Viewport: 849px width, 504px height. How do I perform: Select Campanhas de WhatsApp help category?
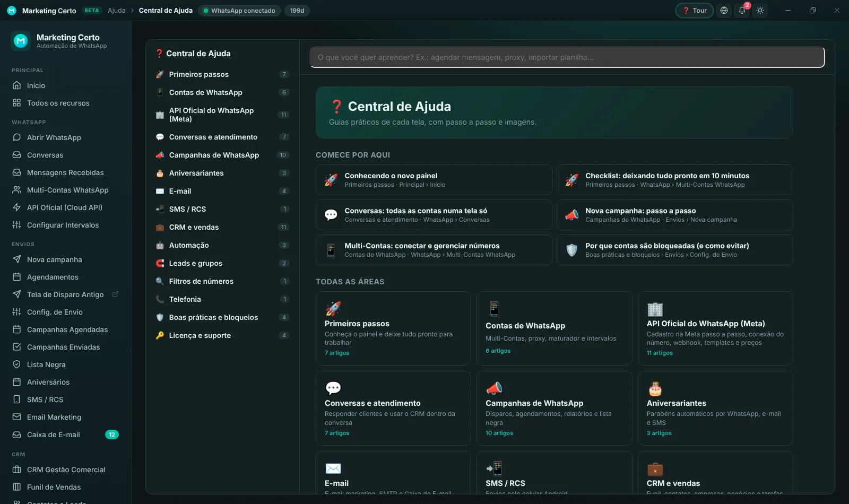222,155
